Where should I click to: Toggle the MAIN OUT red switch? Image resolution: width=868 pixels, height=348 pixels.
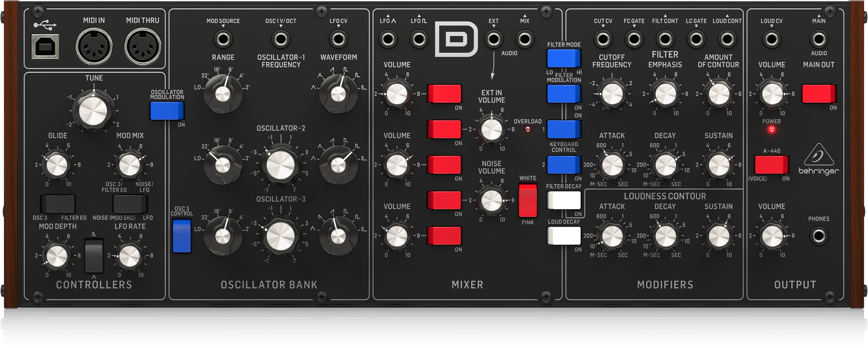coord(819,94)
